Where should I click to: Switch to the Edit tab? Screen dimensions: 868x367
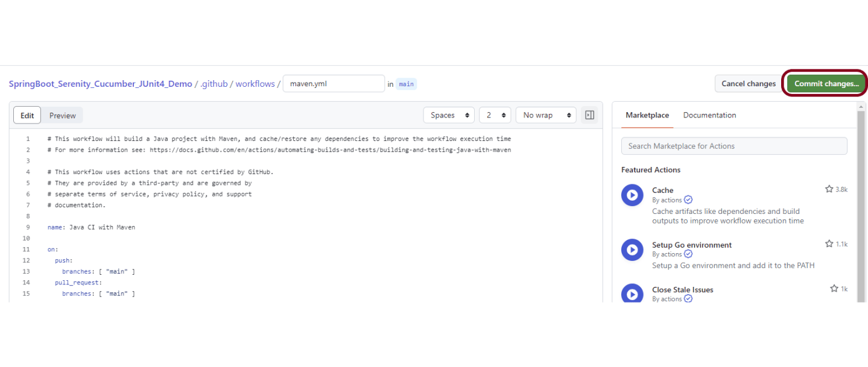click(27, 115)
